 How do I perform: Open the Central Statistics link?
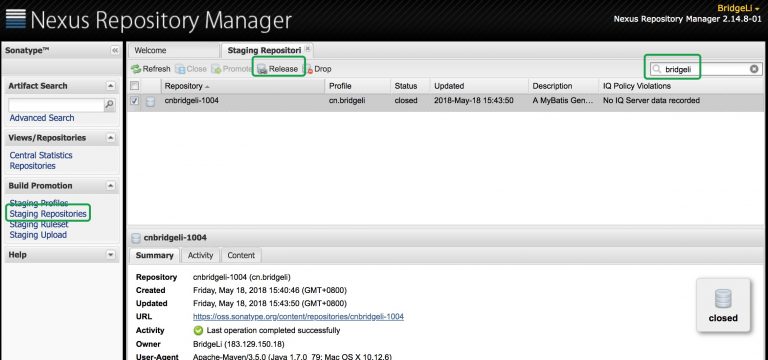pos(41,155)
